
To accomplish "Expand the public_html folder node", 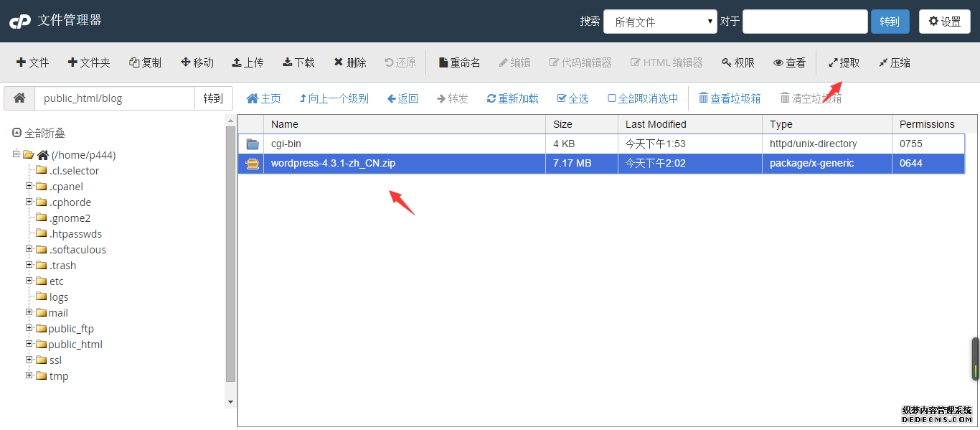I will (x=29, y=344).
